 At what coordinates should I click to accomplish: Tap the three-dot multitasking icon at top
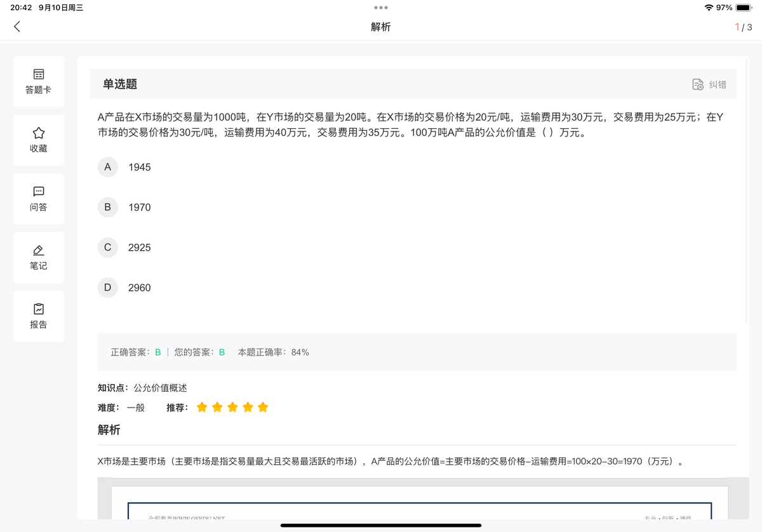pos(381,8)
